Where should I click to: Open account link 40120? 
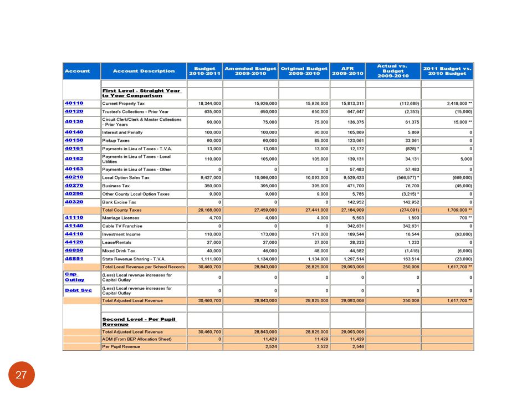(x=74, y=111)
